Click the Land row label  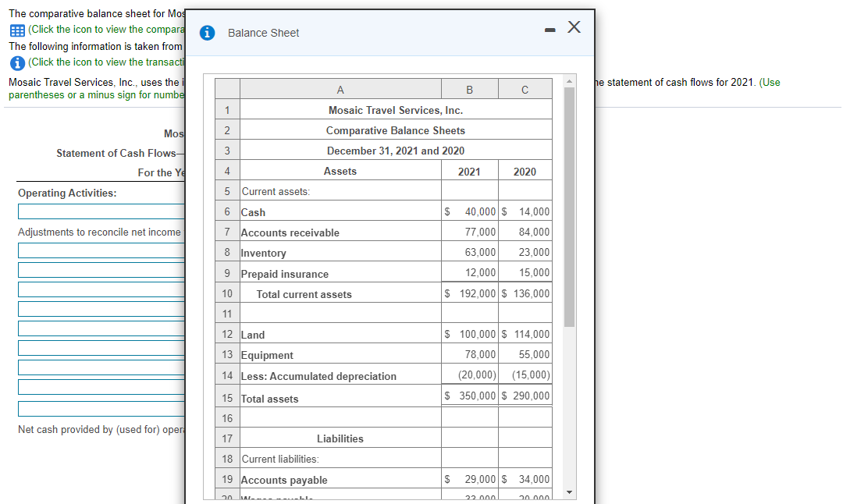tap(253, 335)
